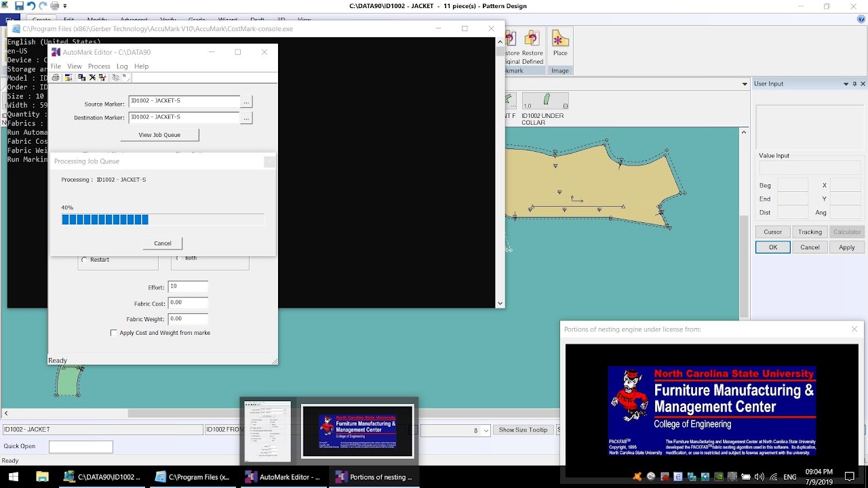Close the User Input panel
The width and height of the screenshot is (868, 488).
coord(863,84)
